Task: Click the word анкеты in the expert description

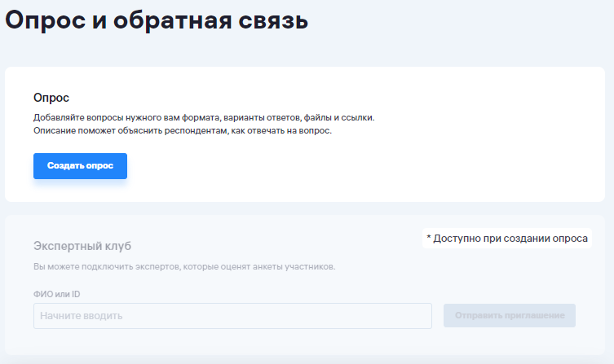Action: 269,266
